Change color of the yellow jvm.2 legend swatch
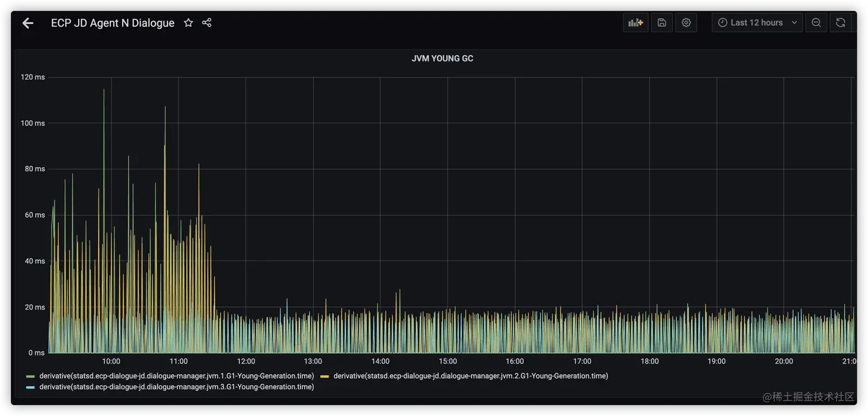This screenshot has width=868, height=416. click(324, 376)
